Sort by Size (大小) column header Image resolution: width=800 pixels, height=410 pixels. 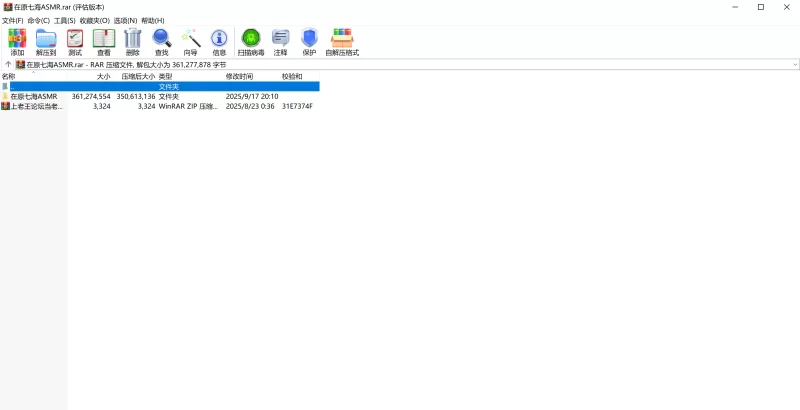[90, 76]
